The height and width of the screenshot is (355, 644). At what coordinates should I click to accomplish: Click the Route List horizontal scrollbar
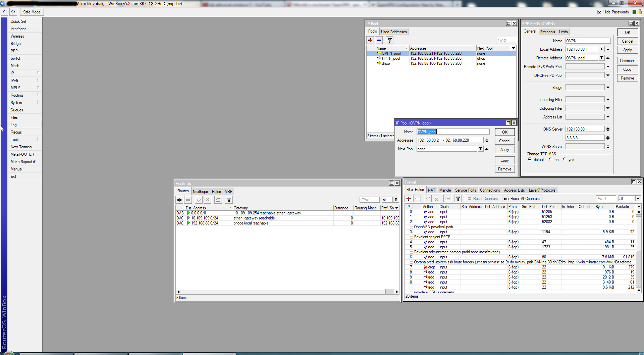pyautogui.click(x=287, y=292)
